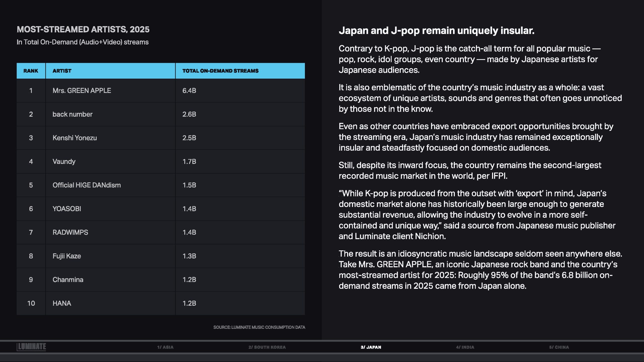The image size is (644, 362).
Task: Select the Mrs. GREEN APPLE row
Action: point(82,90)
